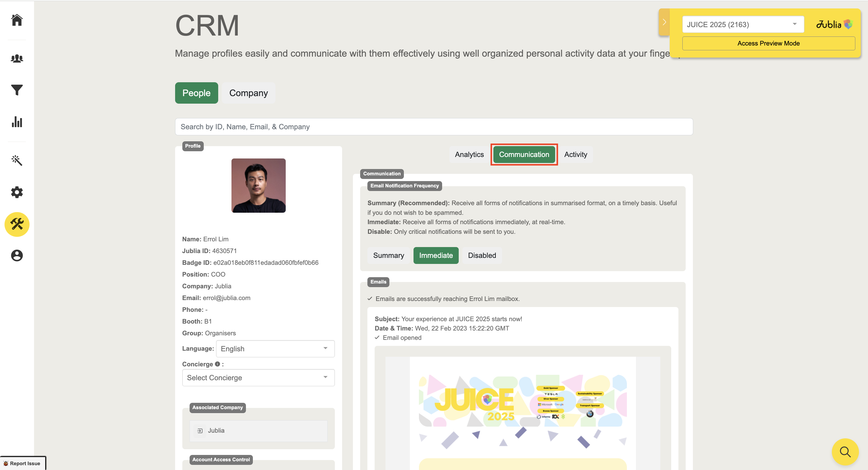Click the funnel filter sidebar icon

tap(17, 90)
